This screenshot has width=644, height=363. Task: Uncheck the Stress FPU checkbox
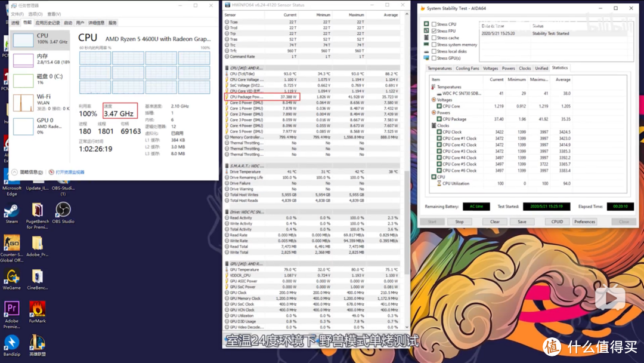[434, 31]
